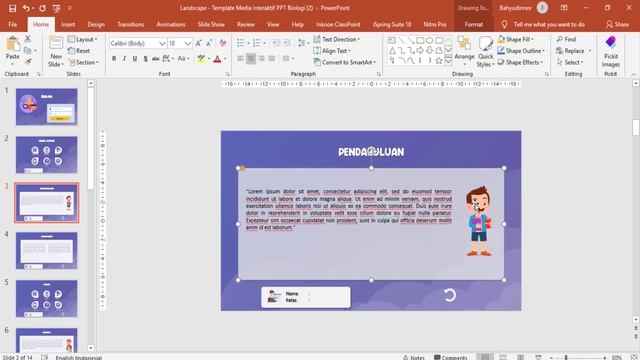The width and height of the screenshot is (640, 360).
Task: Decrease list indent level icon
Action: click(276, 43)
